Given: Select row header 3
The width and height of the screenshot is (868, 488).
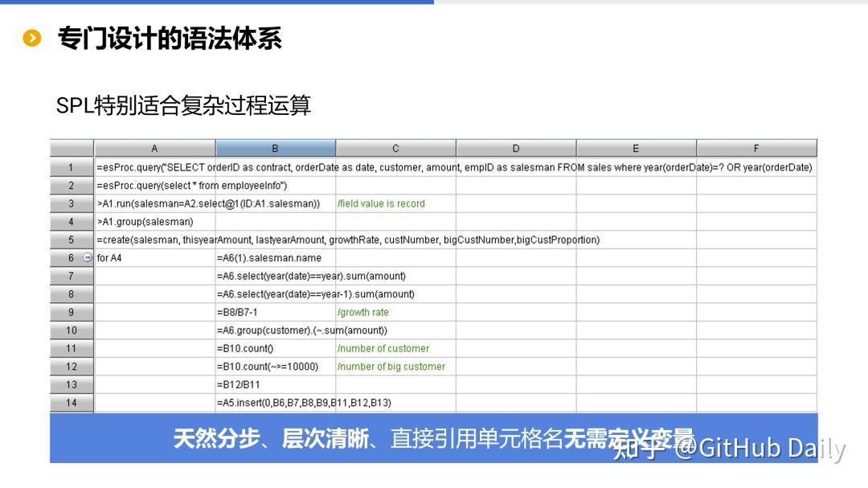Looking at the screenshot, I should [x=72, y=204].
